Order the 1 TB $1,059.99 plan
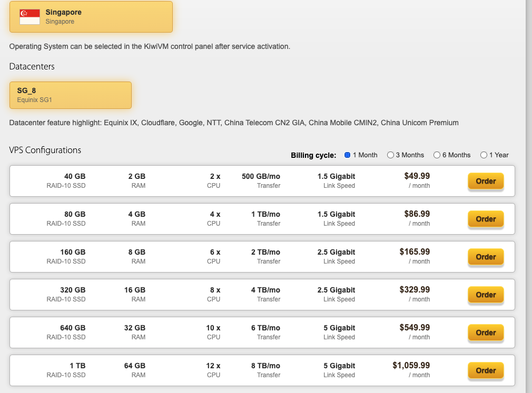Image resolution: width=532 pixels, height=393 pixels. tap(486, 371)
